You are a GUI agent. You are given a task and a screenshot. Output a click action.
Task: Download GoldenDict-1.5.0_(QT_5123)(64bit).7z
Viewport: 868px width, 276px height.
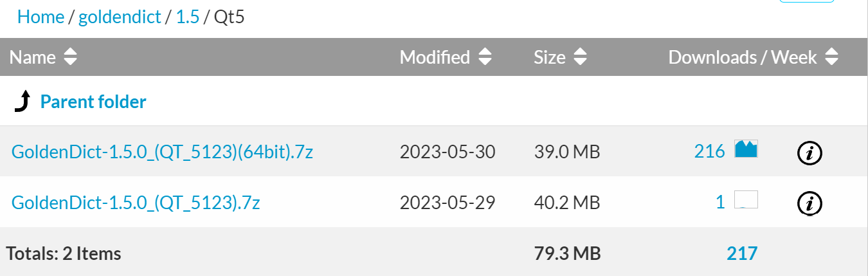pos(163,152)
